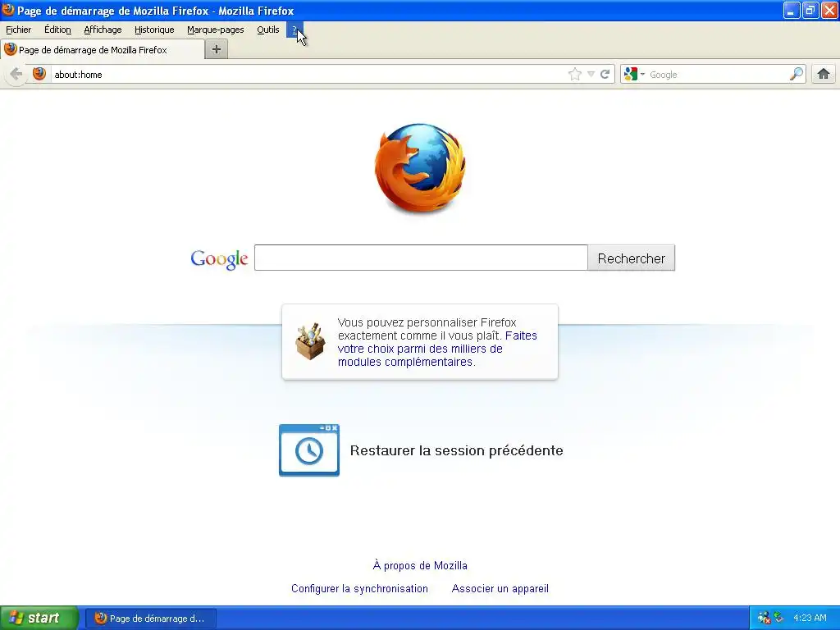Click the Firefox favicon on the tab
This screenshot has height=630, width=840.
(x=11, y=49)
